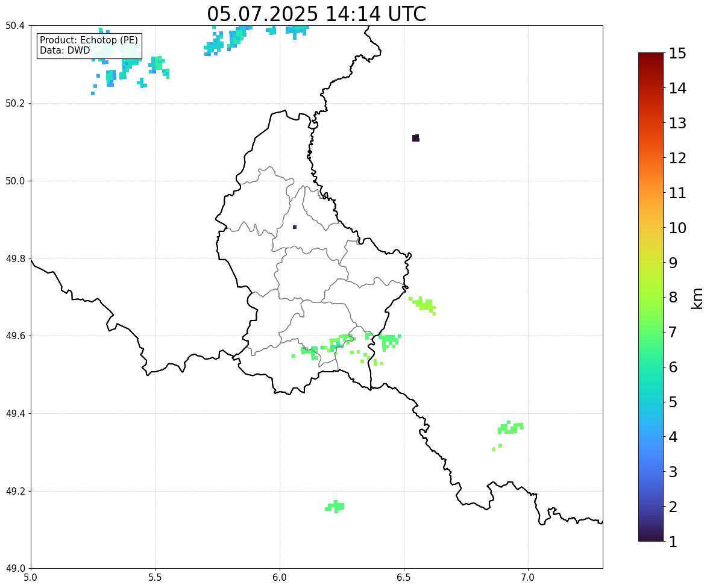
Task: Click the latitude axis label 49.6
Action: pos(15,336)
